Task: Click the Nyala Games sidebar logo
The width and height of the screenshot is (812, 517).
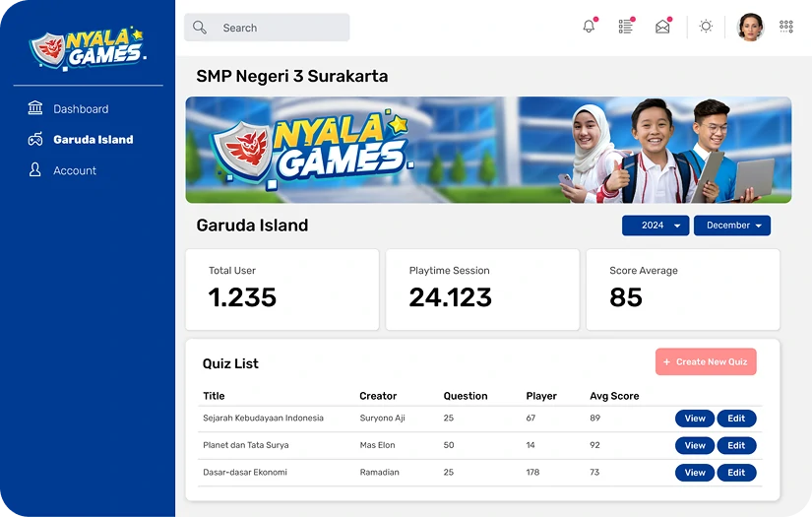Action: 88,47
